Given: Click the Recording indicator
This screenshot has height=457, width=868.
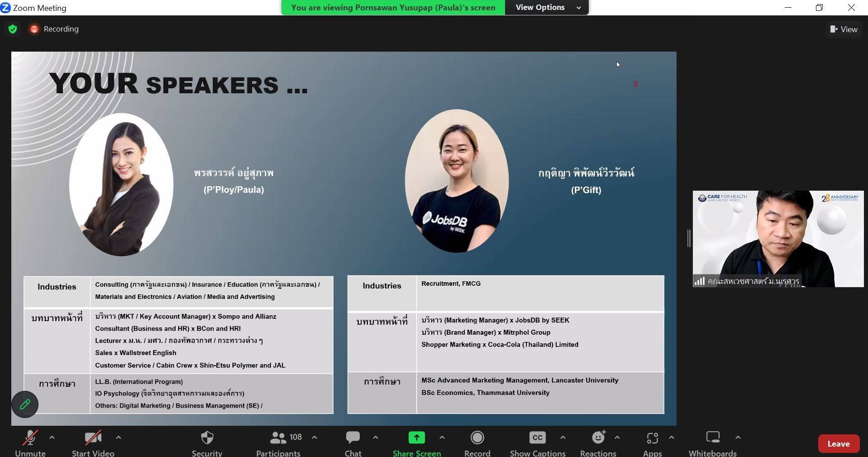Looking at the screenshot, I should pos(54,29).
